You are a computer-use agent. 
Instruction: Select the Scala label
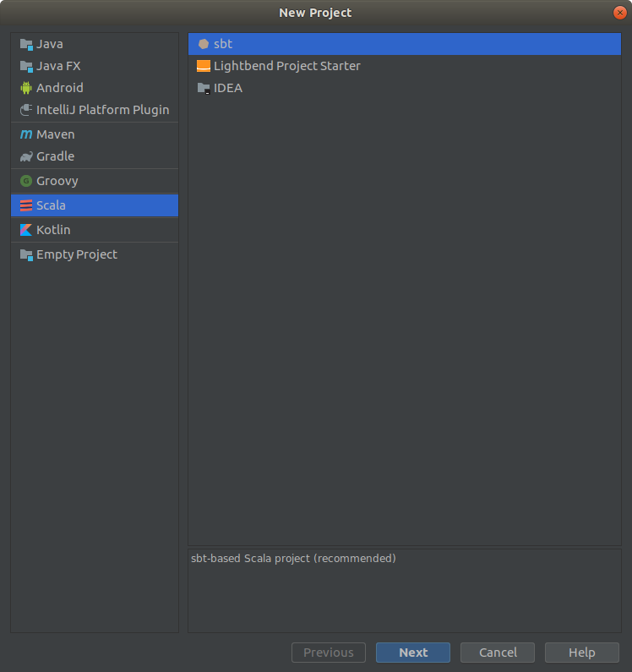(x=51, y=205)
